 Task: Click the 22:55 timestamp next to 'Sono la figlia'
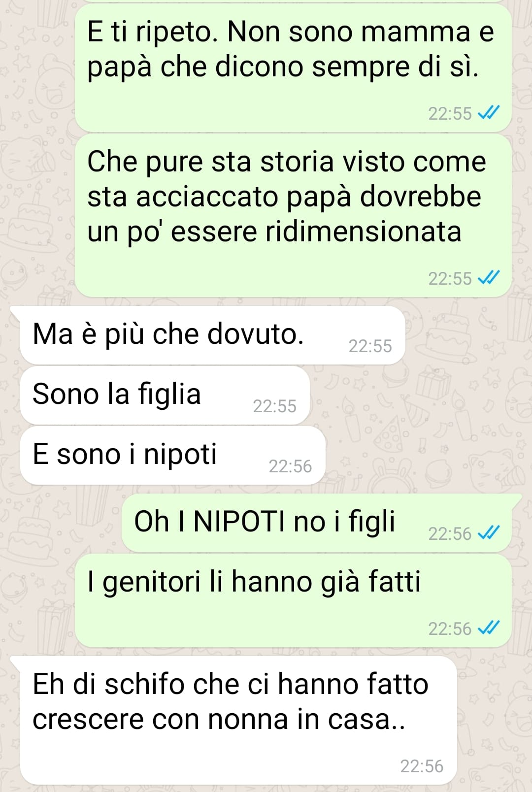point(274,406)
